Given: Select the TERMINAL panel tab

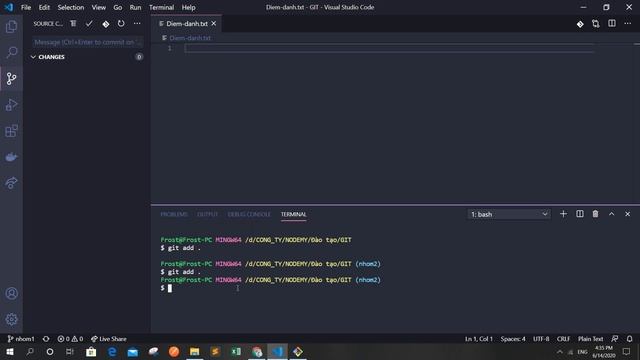Looking at the screenshot, I should [293, 214].
